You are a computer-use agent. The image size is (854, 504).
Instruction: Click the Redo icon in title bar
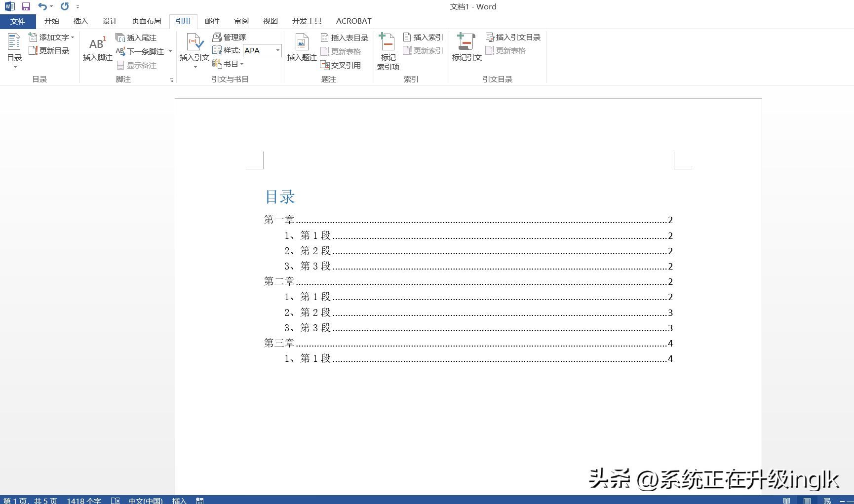pyautogui.click(x=65, y=6)
